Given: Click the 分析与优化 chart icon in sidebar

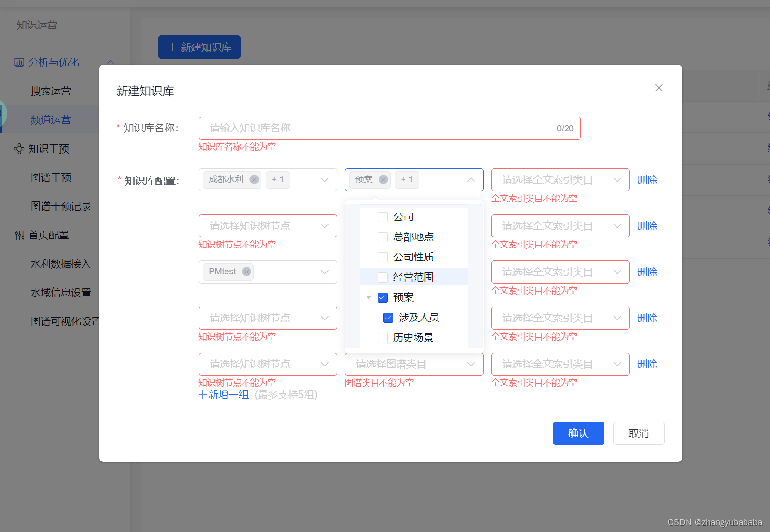Looking at the screenshot, I should point(19,62).
